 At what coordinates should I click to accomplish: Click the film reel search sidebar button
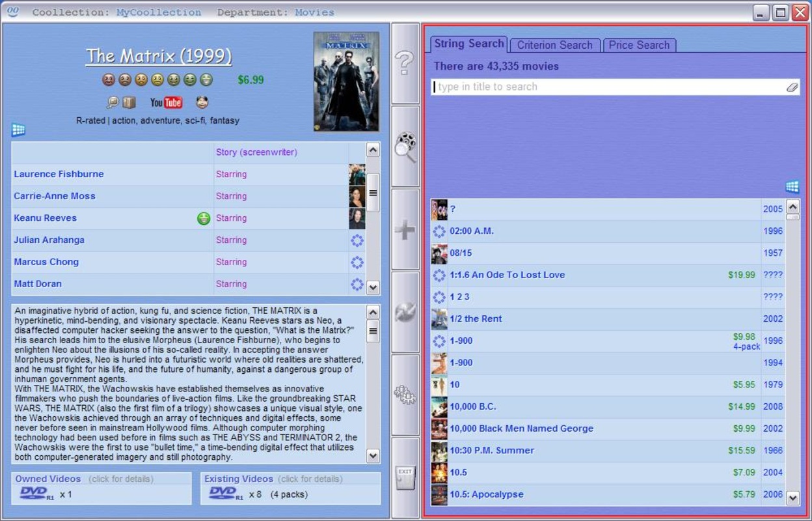tap(405, 147)
